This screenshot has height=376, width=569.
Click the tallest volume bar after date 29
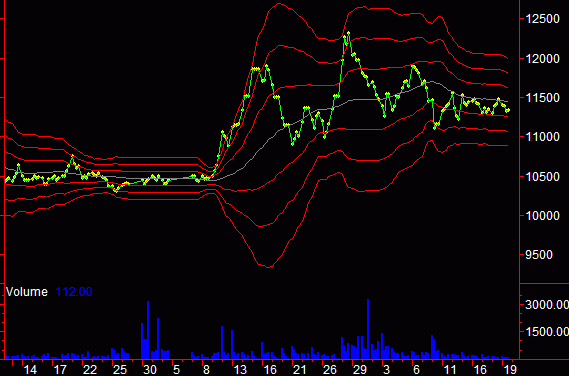tap(368, 329)
